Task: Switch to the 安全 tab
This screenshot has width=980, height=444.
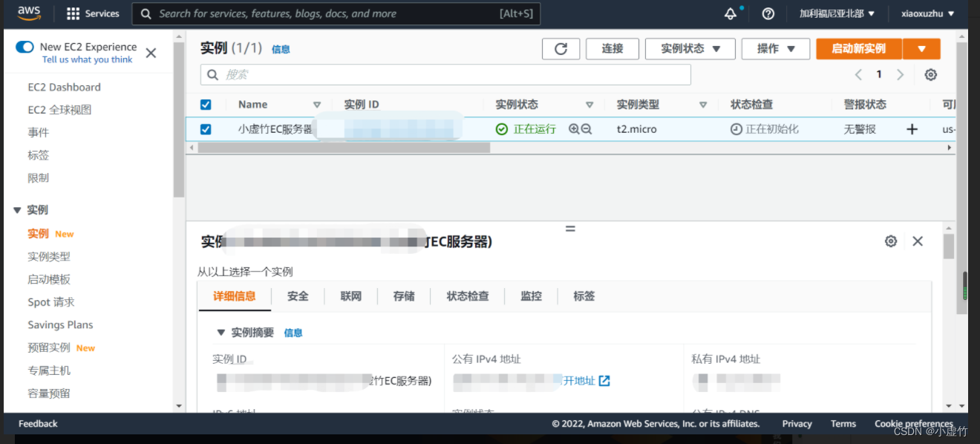Action: (x=298, y=296)
